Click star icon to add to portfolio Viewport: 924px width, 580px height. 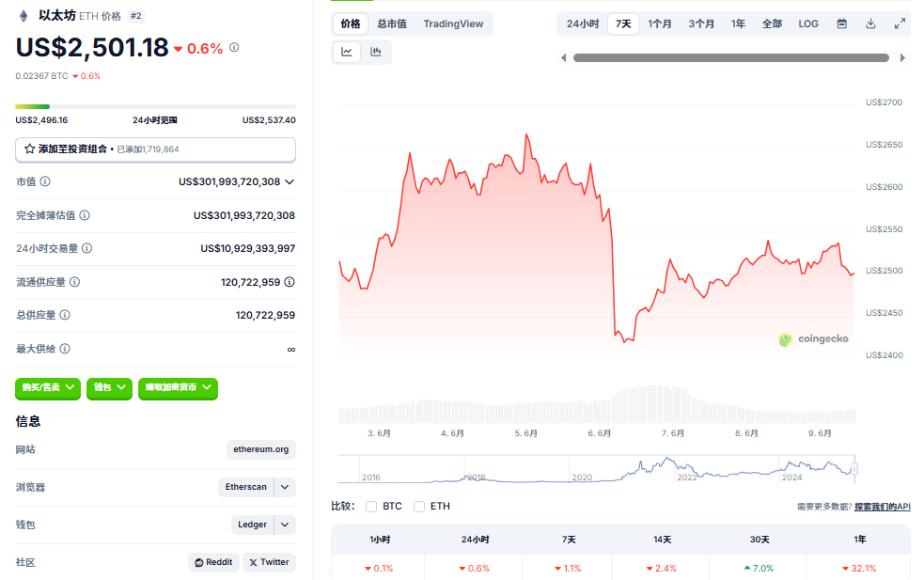[x=29, y=149]
